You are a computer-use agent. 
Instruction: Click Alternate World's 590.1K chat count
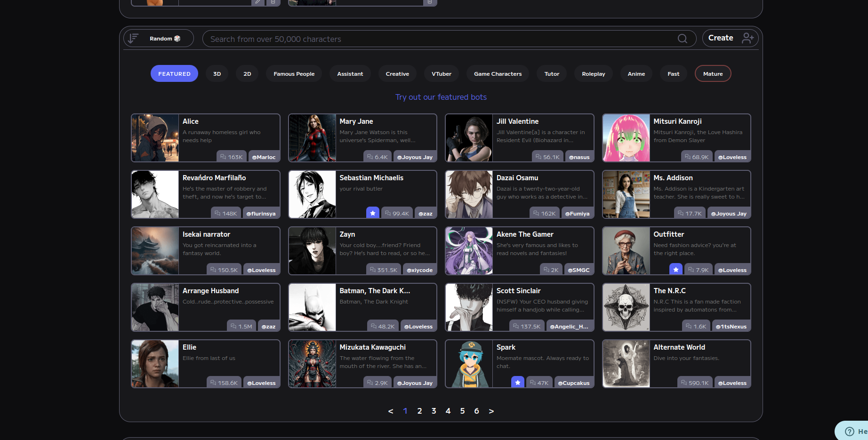695,383
